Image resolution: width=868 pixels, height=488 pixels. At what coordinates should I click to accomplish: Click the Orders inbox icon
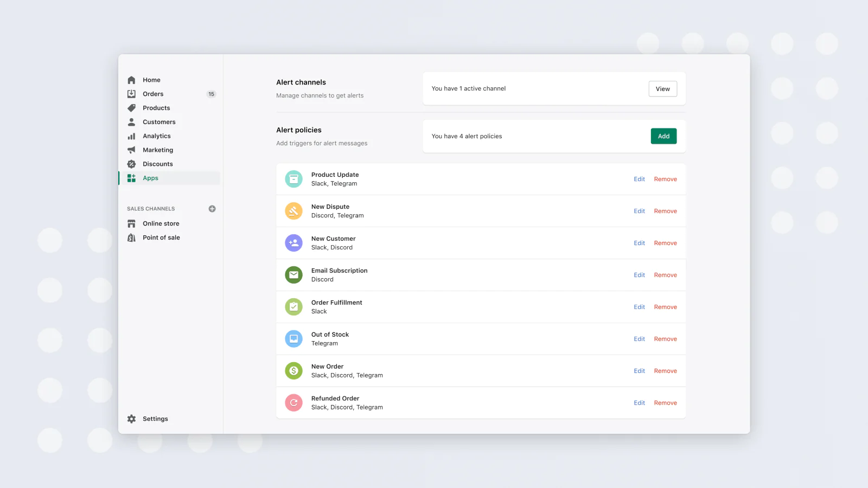(131, 94)
